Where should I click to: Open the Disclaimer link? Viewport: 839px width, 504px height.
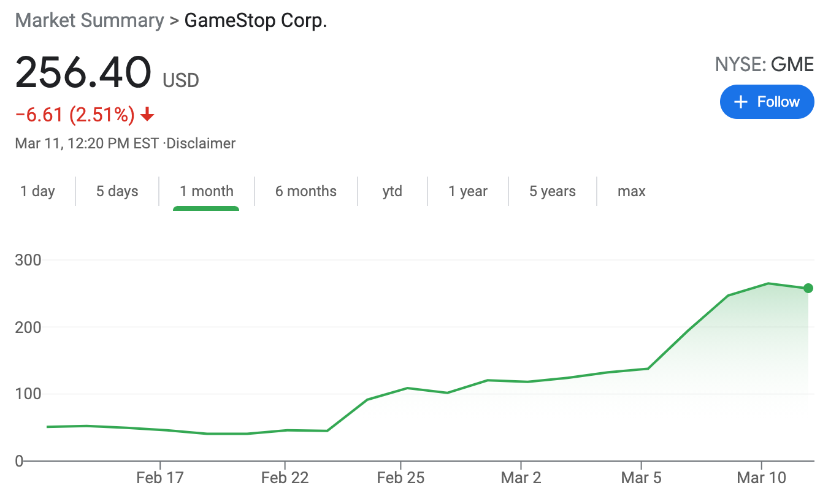pyautogui.click(x=201, y=143)
